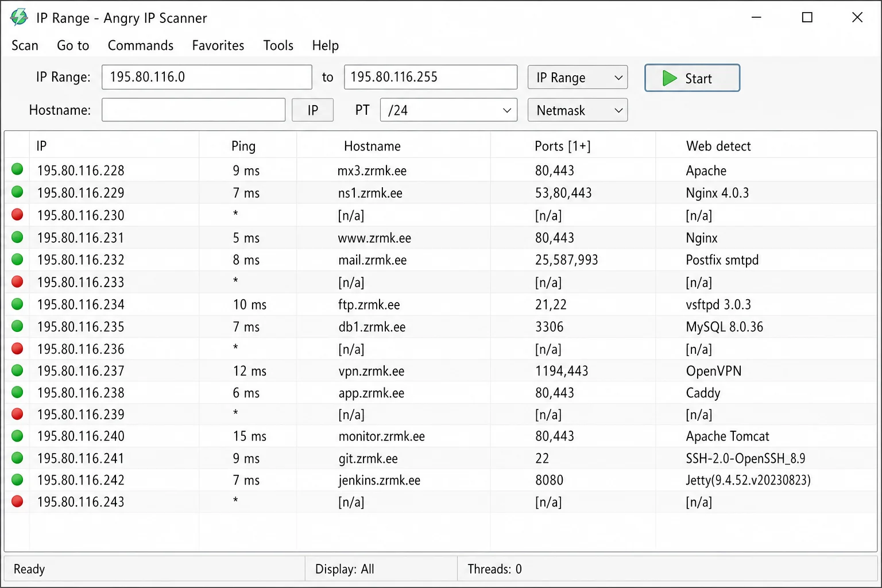Open the Help menu
The image size is (882, 588).
click(326, 45)
